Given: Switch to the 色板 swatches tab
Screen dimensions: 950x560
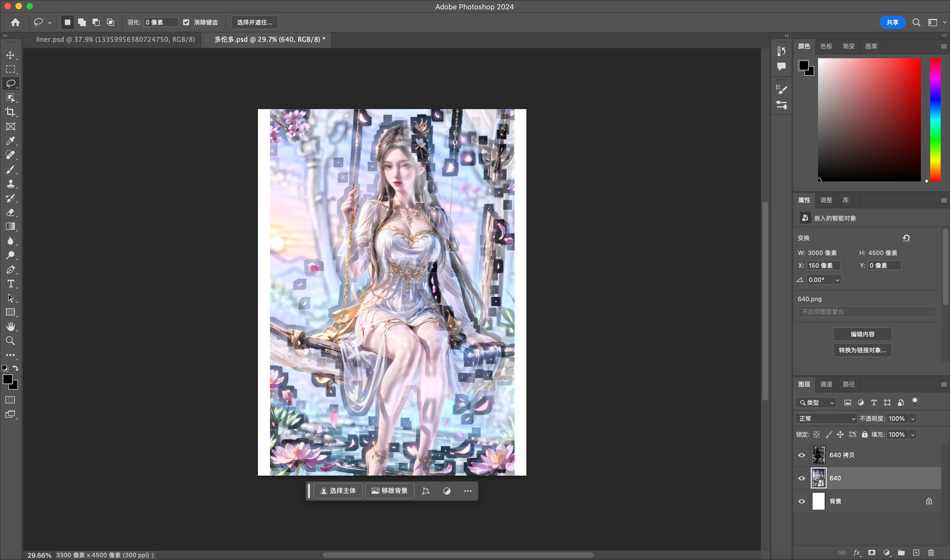Looking at the screenshot, I should (x=826, y=46).
